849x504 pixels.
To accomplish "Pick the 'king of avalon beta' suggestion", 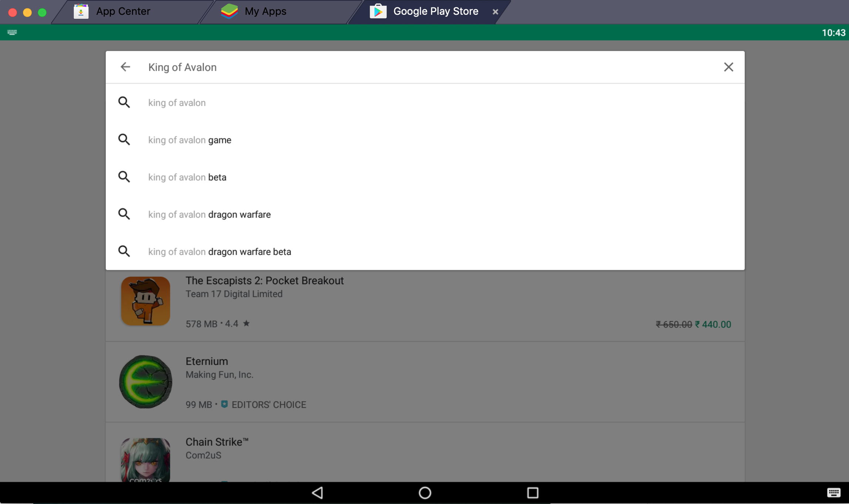I will (425, 177).
